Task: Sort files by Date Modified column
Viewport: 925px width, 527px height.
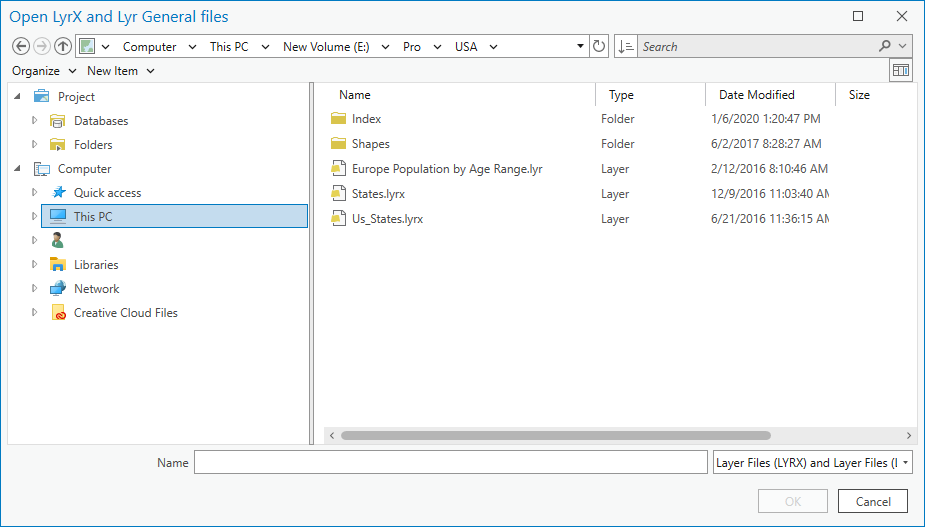Action: tap(757, 95)
